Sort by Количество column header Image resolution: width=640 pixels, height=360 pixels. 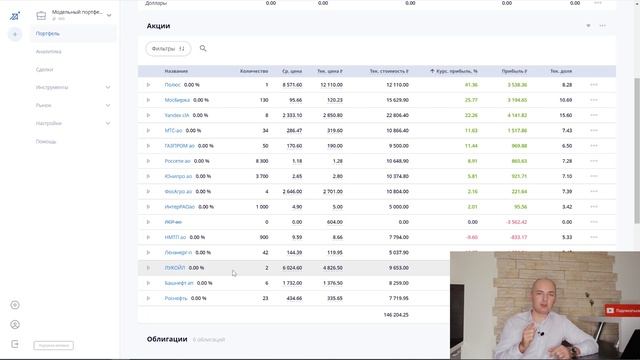pyautogui.click(x=254, y=71)
